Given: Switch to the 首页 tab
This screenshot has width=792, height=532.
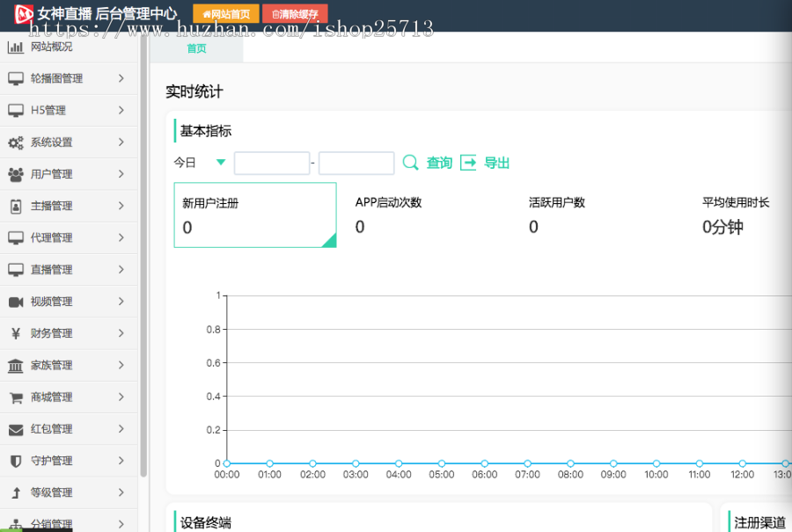Looking at the screenshot, I should click(195, 50).
